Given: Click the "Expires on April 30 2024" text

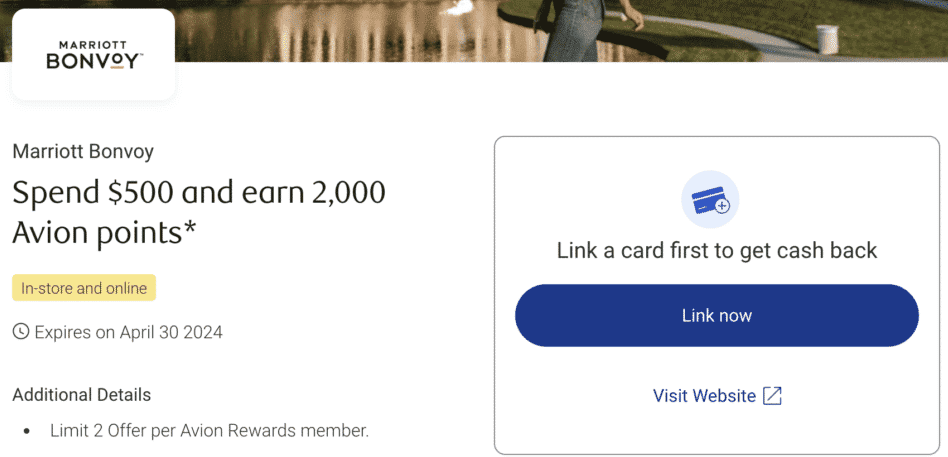Looking at the screenshot, I should [128, 332].
